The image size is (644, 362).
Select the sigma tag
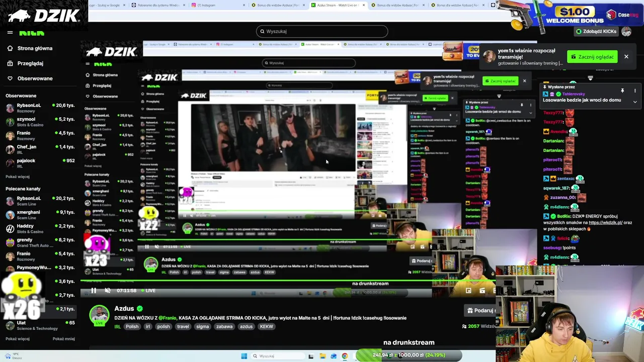202,327
